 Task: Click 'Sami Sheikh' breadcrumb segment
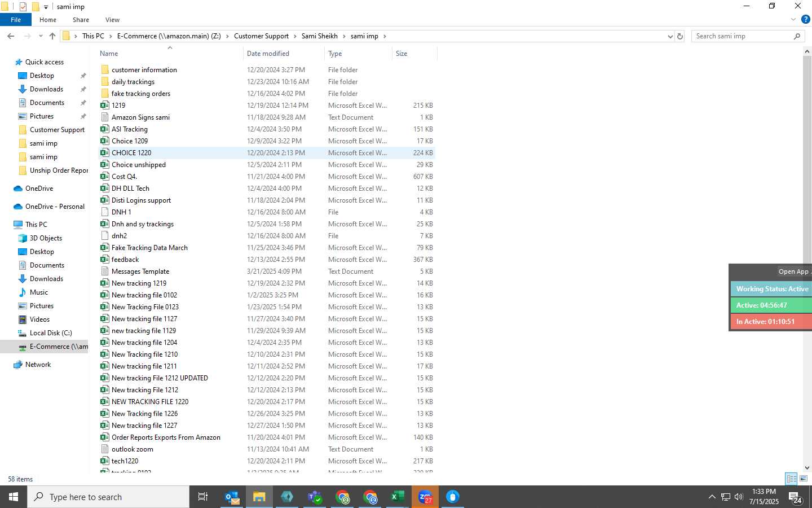coord(319,36)
